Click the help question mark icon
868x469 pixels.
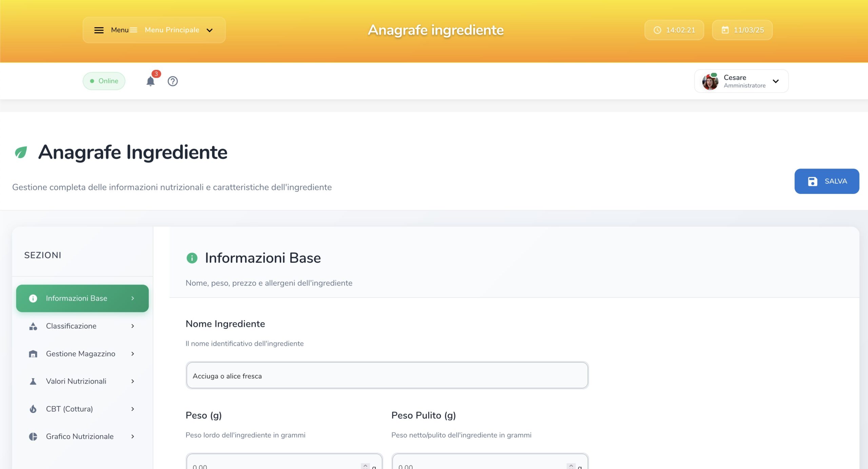pyautogui.click(x=172, y=81)
